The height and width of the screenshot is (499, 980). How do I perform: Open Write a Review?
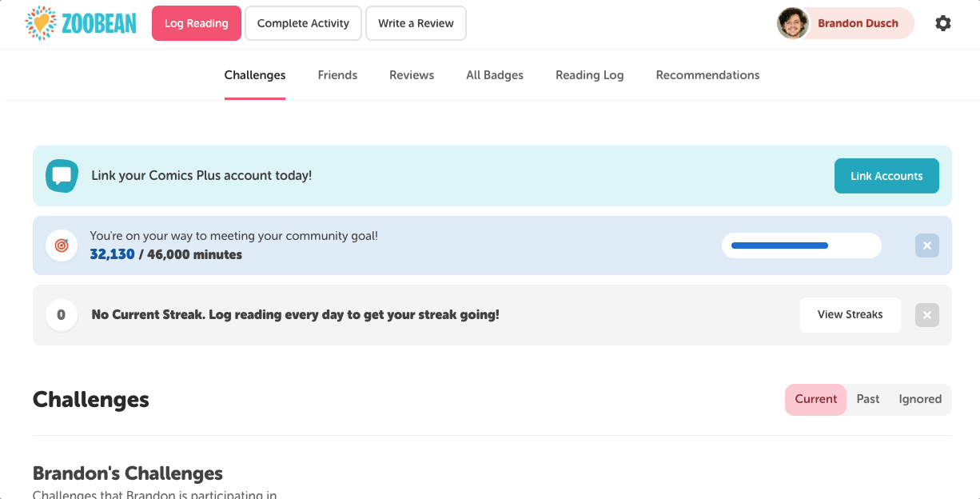416,23
